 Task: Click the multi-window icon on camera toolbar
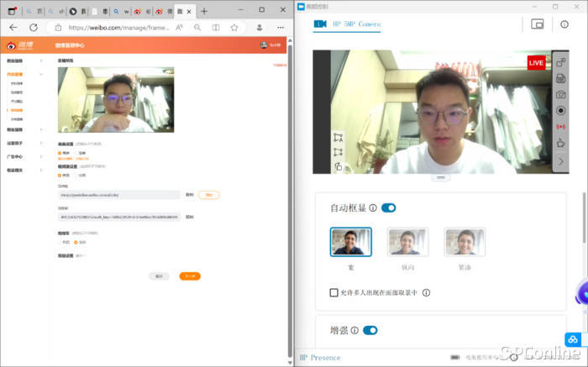coord(560,62)
